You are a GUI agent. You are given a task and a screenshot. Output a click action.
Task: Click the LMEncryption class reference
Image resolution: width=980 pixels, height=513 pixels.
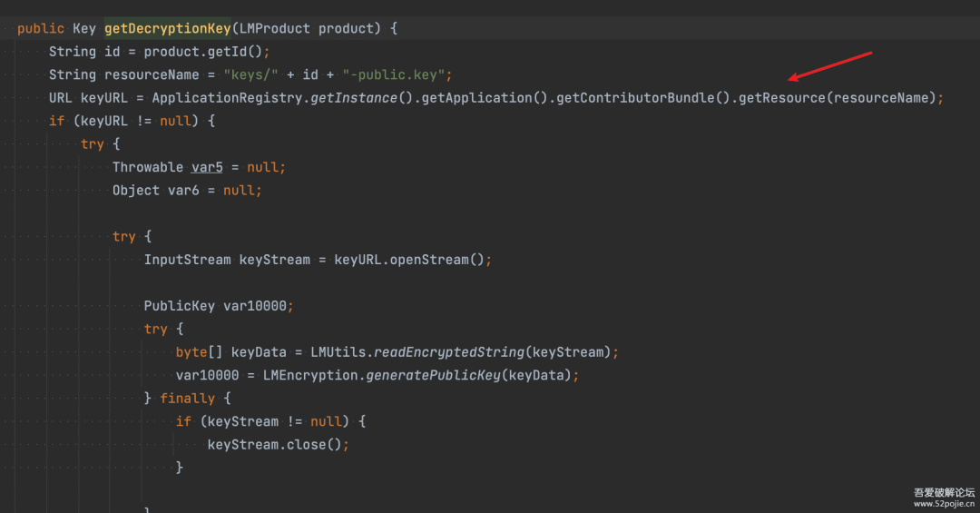coord(310,375)
